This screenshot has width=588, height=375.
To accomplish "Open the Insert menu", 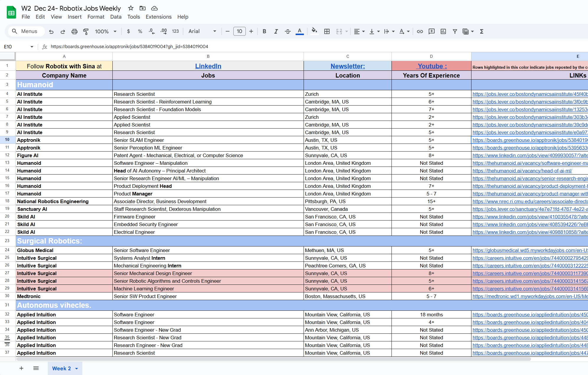I will 75,17.
